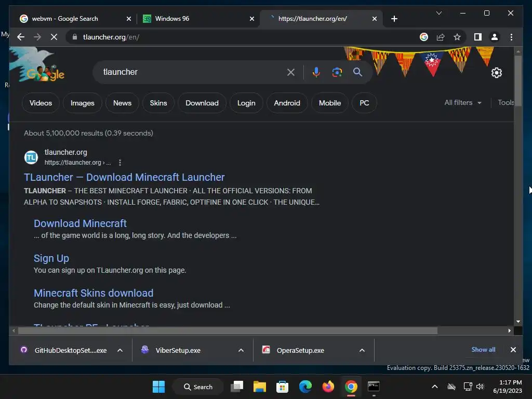
Task: Open the Chrome side panel
Action: (478, 37)
